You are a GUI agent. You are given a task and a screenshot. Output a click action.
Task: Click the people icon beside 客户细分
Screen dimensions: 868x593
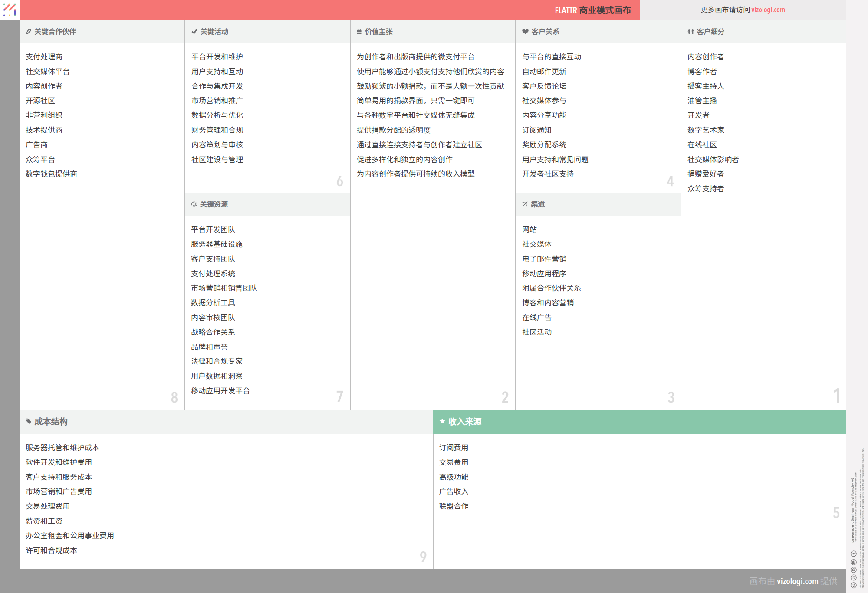690,32
